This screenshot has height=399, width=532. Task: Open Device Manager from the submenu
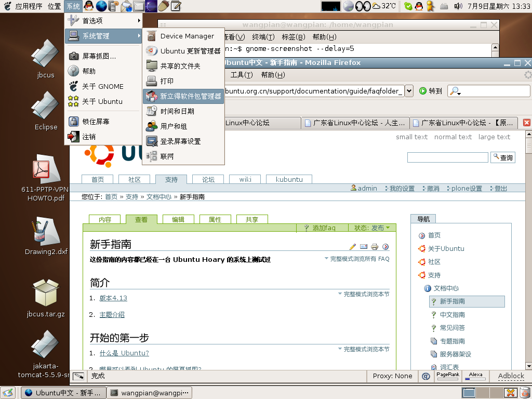[x=183, y=36]
